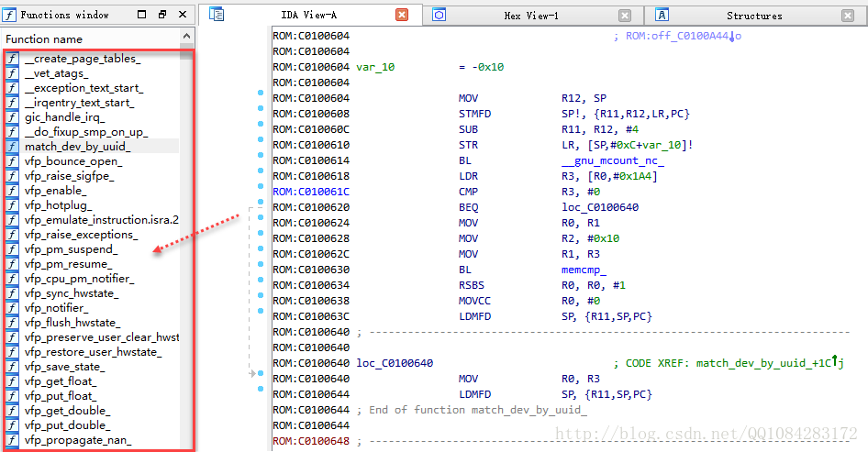This screenshot has width=868, height=452.
Task: Select vfp_put_double_ function
Action: (68, 425)
